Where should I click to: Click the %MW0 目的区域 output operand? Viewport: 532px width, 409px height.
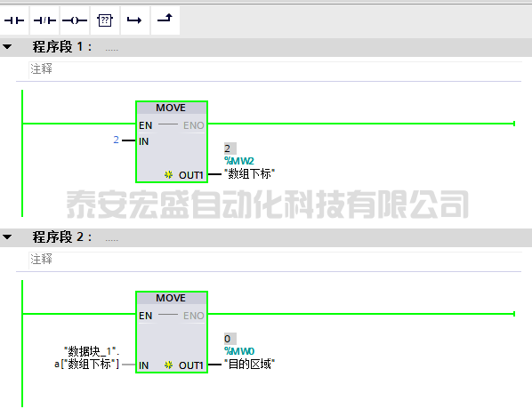point(249,357)
